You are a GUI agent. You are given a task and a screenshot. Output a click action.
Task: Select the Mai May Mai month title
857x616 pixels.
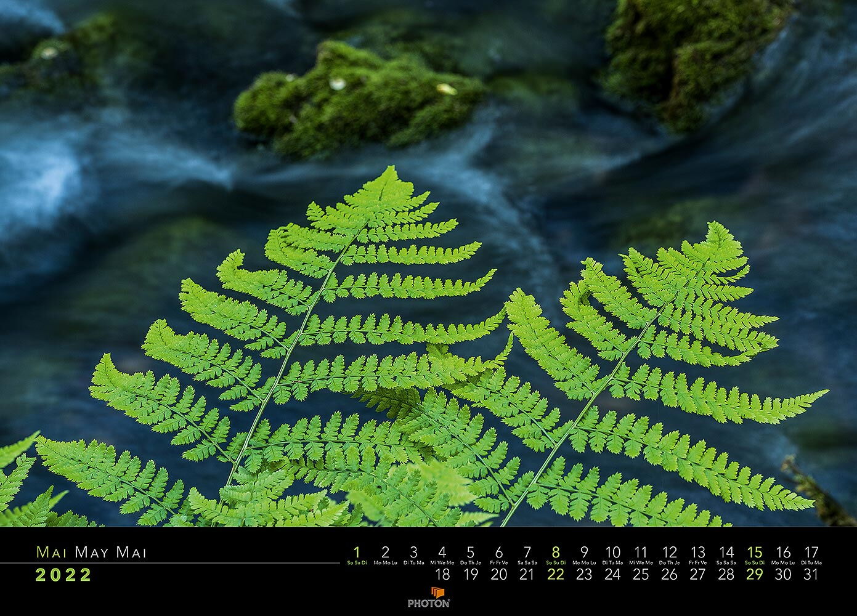pyautogui.click(x=92, y=552)
